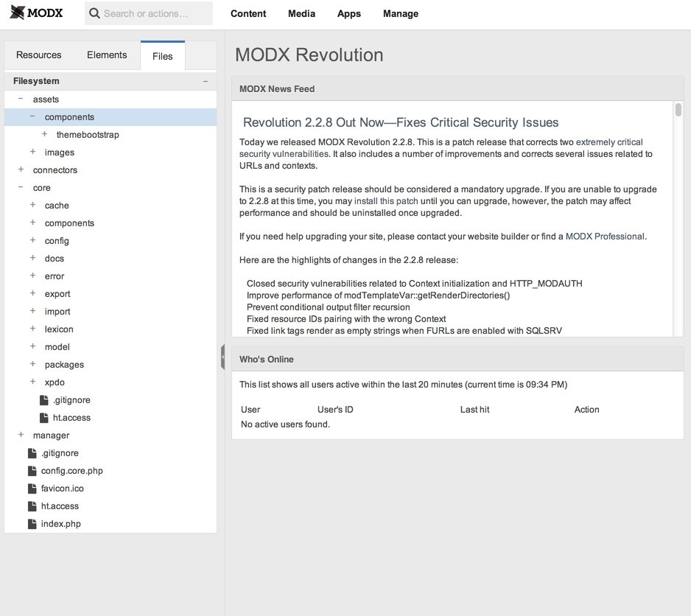
Task: Expand the images folder
Action: click(32, 152)
